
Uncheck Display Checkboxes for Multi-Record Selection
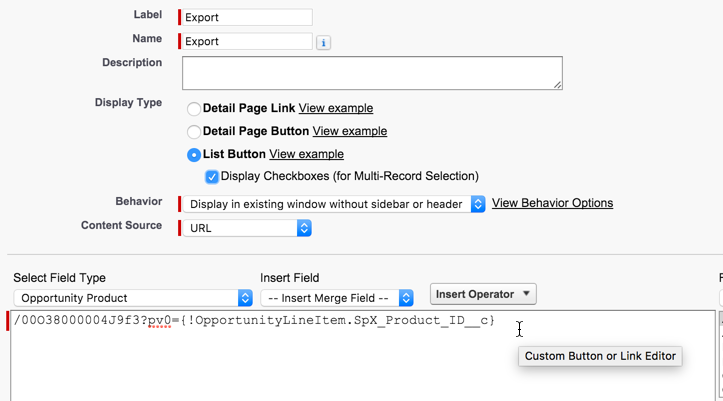pos(212,177)
